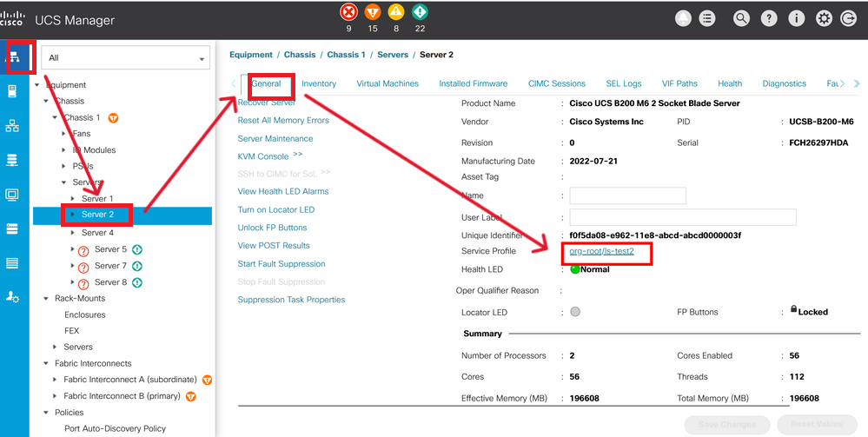Open the LAN network icon in sidebar
The height and width of the screenshot is (437, 868).
click(12, 126)
